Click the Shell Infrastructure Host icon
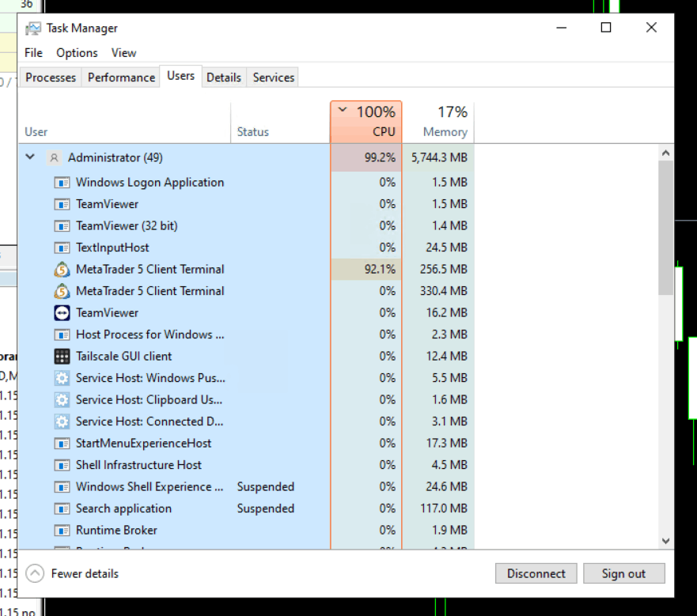 [62, 465]
